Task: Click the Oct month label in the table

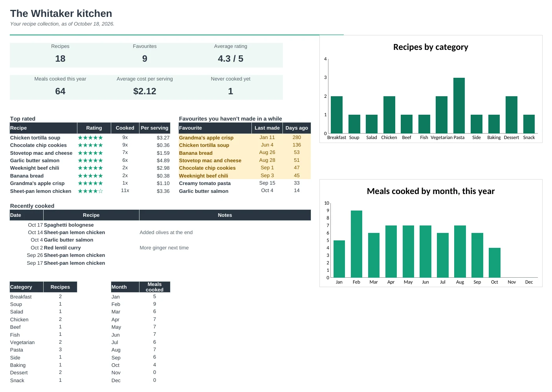Action: tap(116, 365)
